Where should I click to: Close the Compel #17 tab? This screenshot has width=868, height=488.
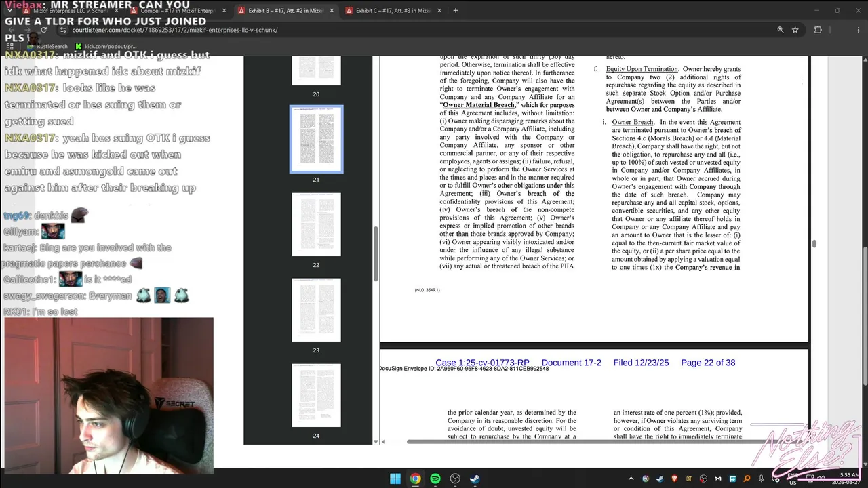[224, 11]
